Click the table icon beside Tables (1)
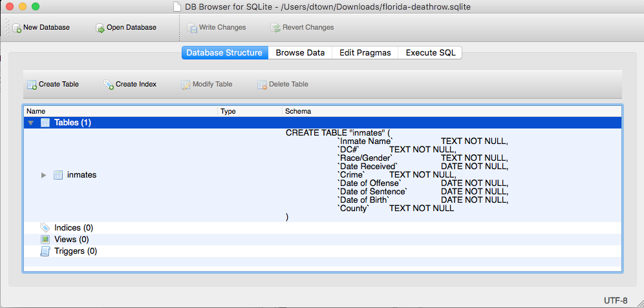644x308 pixels. (45, 123)
